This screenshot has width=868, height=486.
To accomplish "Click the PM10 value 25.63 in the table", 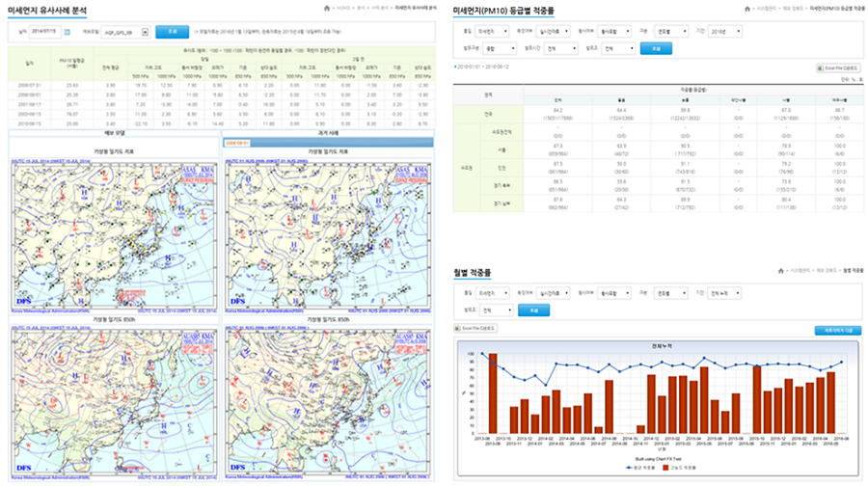I will click(x=72, y=85).
